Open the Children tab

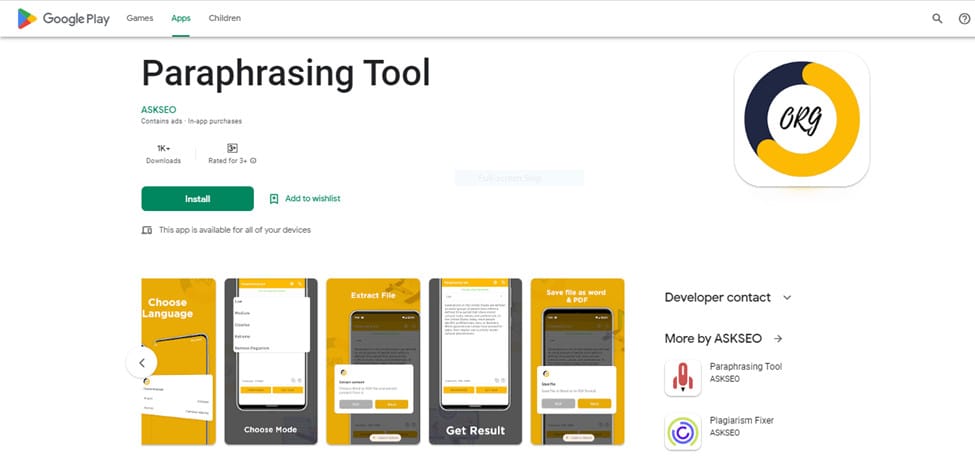(x=224, y=19)
